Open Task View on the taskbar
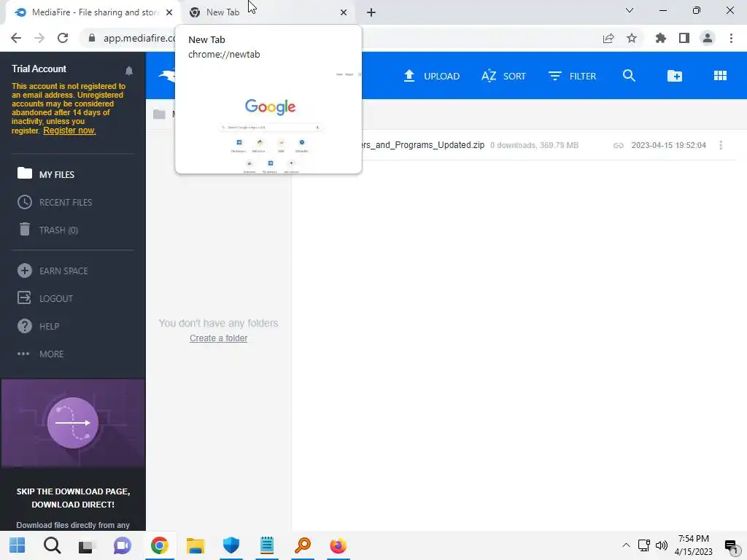 coord(87,545)
